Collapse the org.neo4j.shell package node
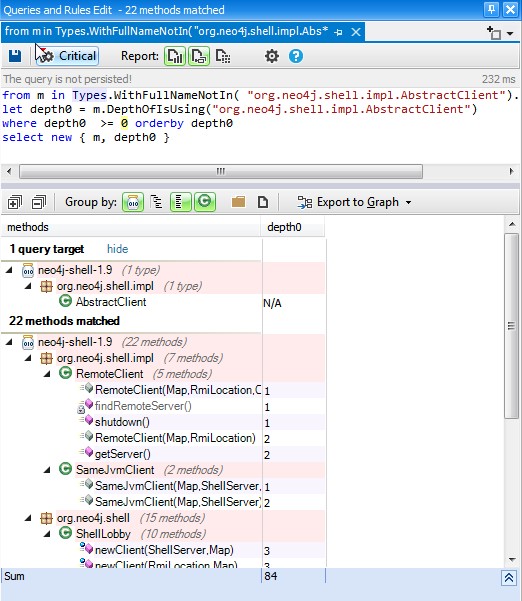This screenshot has width=522, height=601. coord(28,518)
